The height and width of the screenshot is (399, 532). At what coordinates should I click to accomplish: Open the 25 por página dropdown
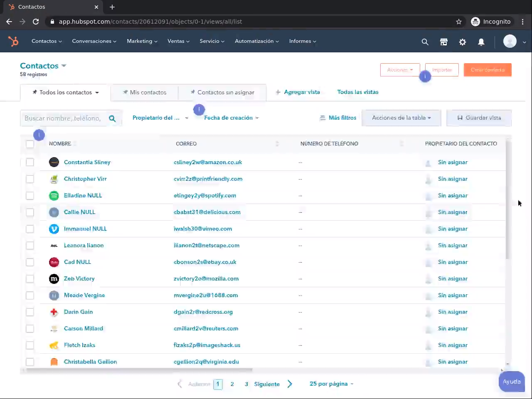331,384
